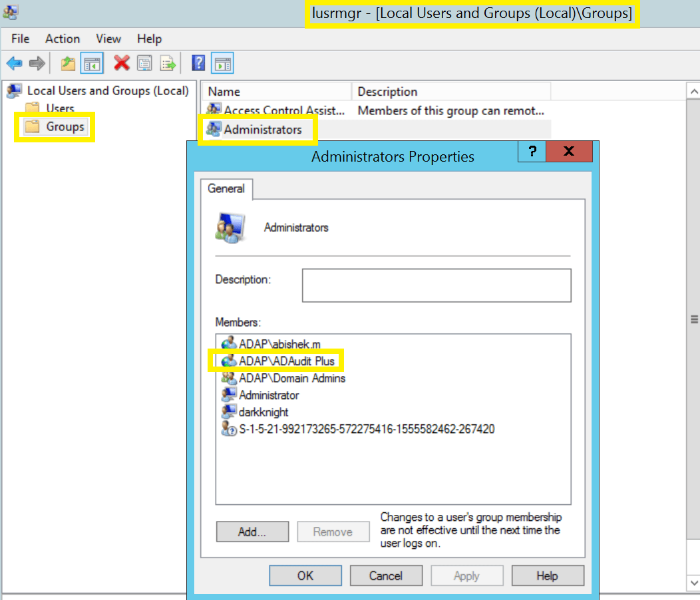700x600 pixels.
Task: Open Properties via the toolbar icon
Action: coord(144,63)
